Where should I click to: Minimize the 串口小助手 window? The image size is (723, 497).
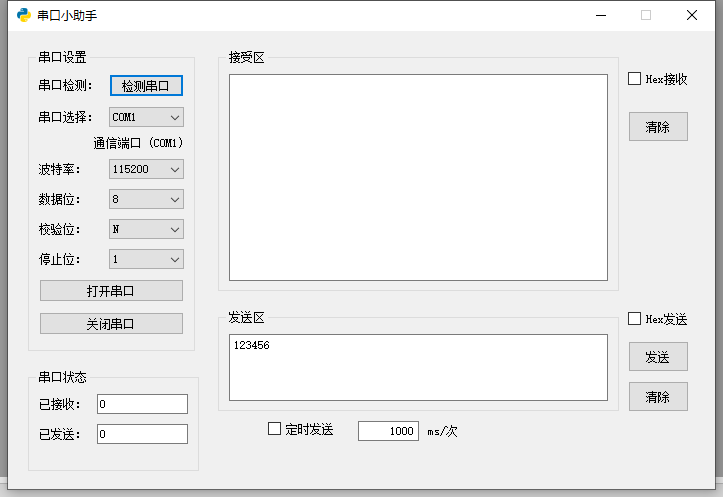coord(601,15)
